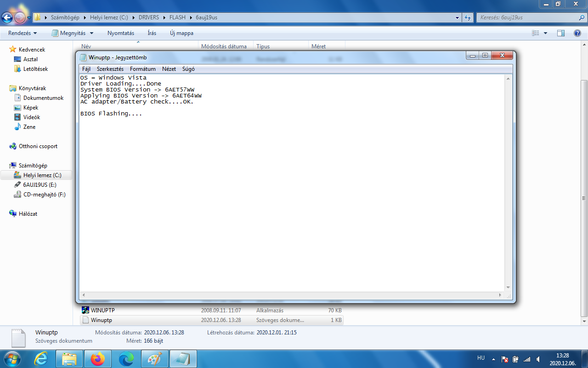This screenshot has width=588, height=368.
Task: Click the FLASH breadcrumb in address bar
Action: click(177, 17)
